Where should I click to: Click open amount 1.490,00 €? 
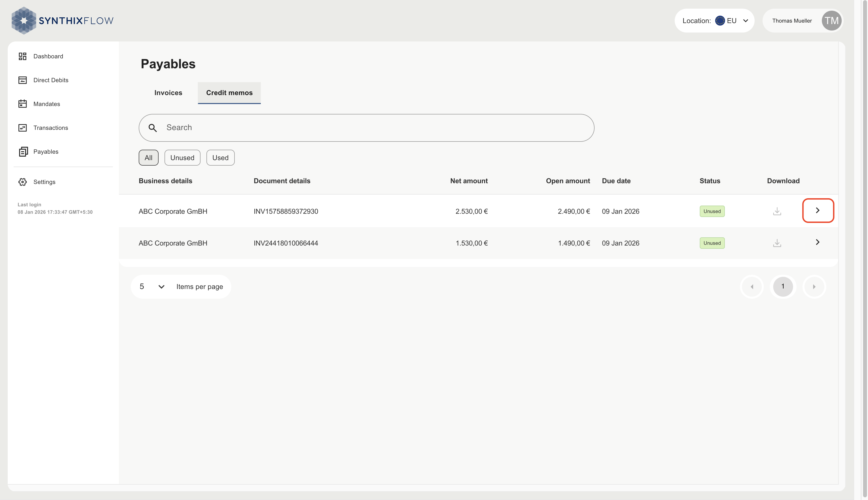coord(574,243)
